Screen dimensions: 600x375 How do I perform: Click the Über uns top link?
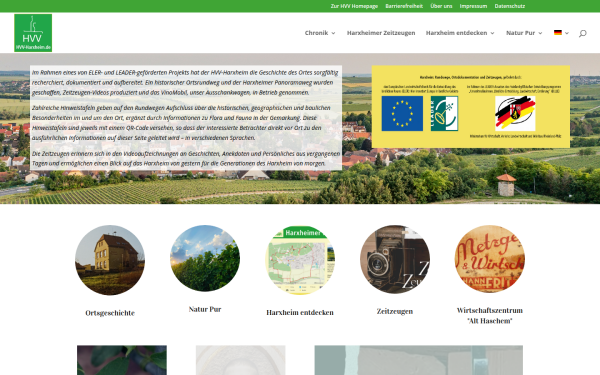click(441, 6)
